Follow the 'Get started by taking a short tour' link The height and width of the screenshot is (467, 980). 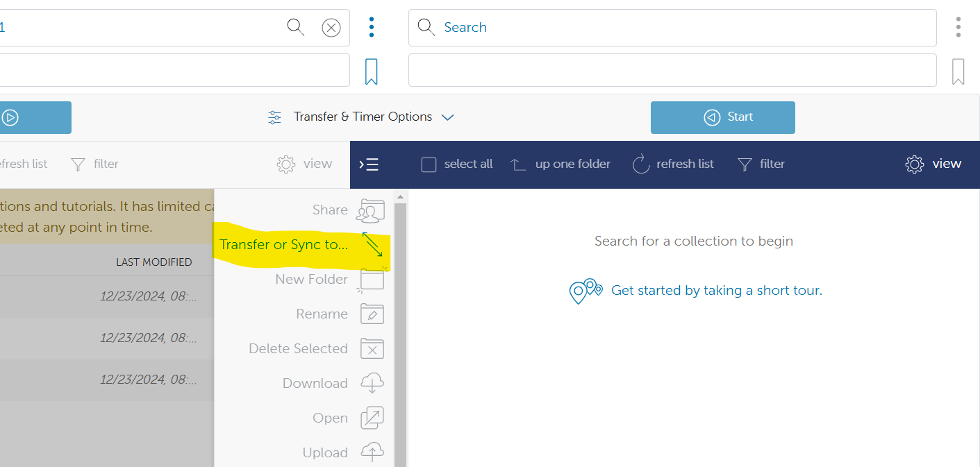click(x=716, y=291)
